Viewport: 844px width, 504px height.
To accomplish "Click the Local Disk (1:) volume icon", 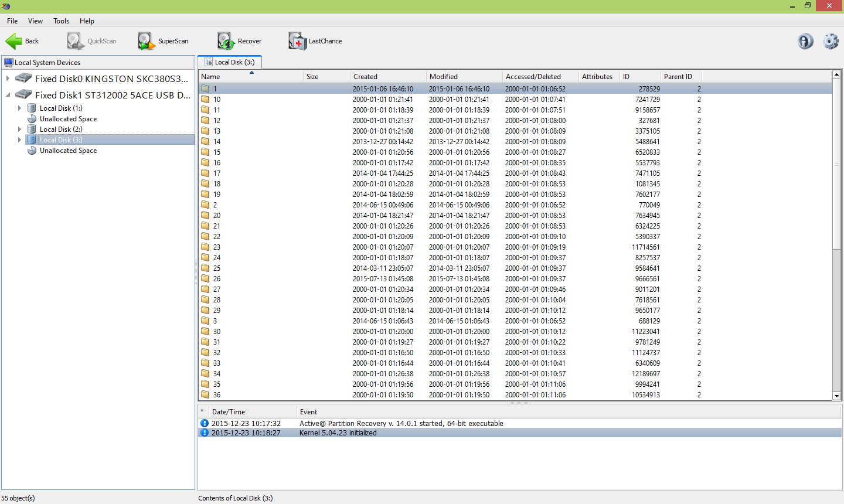I will pos(32,108).
